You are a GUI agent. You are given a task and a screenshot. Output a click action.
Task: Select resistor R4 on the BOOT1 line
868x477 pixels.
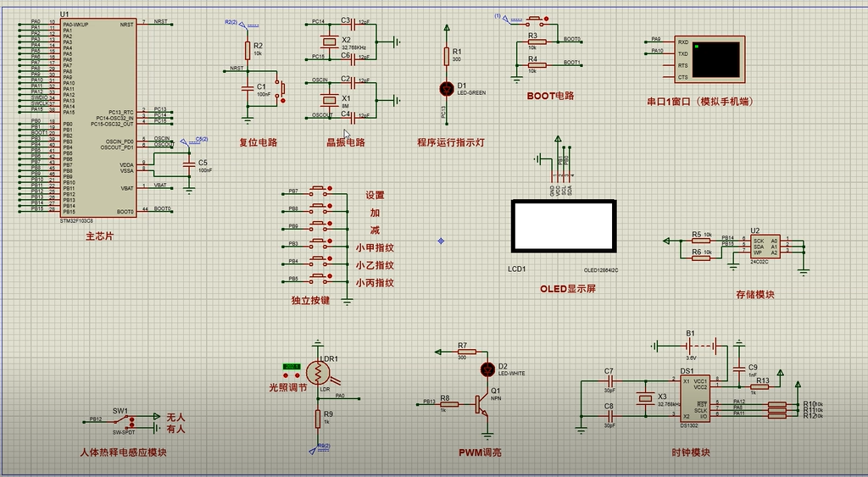pyautogui.click(x=537, y=64)
